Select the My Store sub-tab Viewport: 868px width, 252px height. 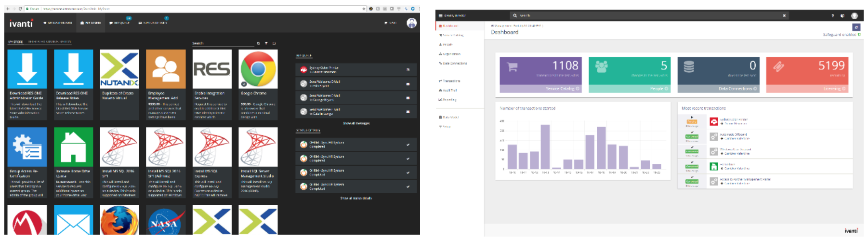tap(15, 42)
